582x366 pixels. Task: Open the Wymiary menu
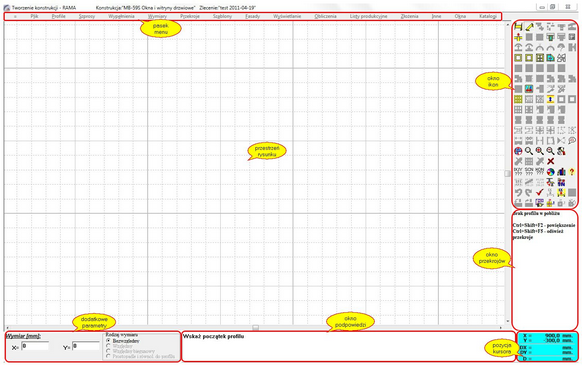[157, 16]
